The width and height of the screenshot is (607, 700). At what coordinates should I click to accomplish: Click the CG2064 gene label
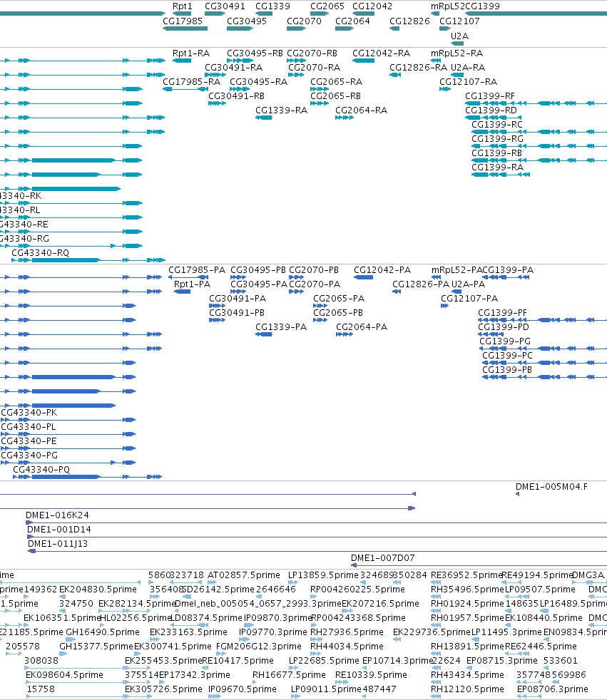352,21
